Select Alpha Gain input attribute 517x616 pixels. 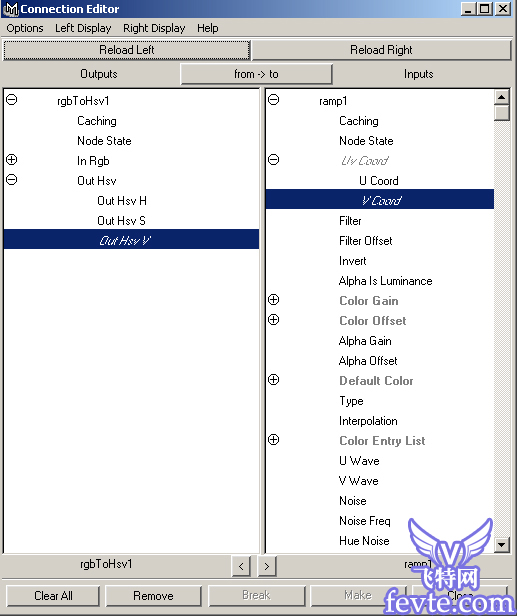point(365,341)
